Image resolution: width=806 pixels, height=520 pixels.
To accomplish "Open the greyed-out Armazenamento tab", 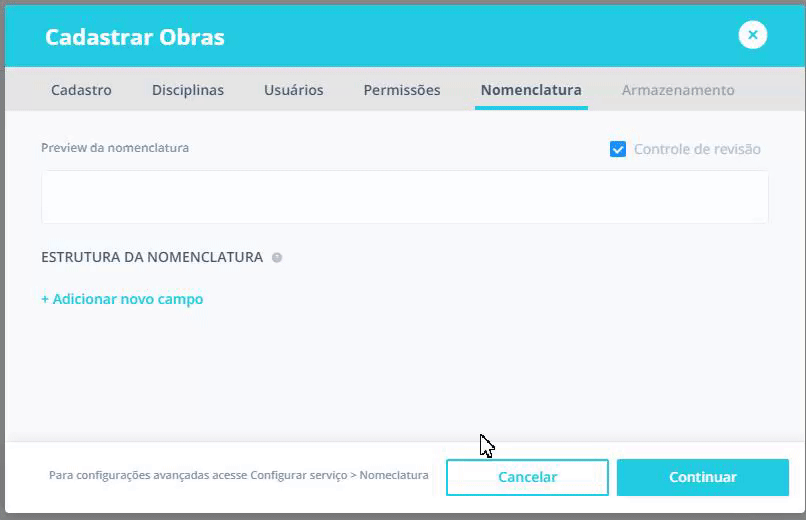I will 678,90.
